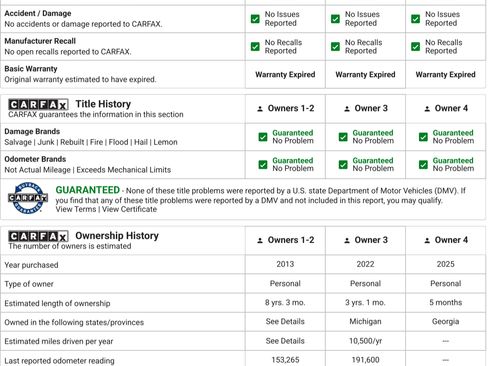Click the Ownership History section title
The image size is (488, 366).
(117, 236)
